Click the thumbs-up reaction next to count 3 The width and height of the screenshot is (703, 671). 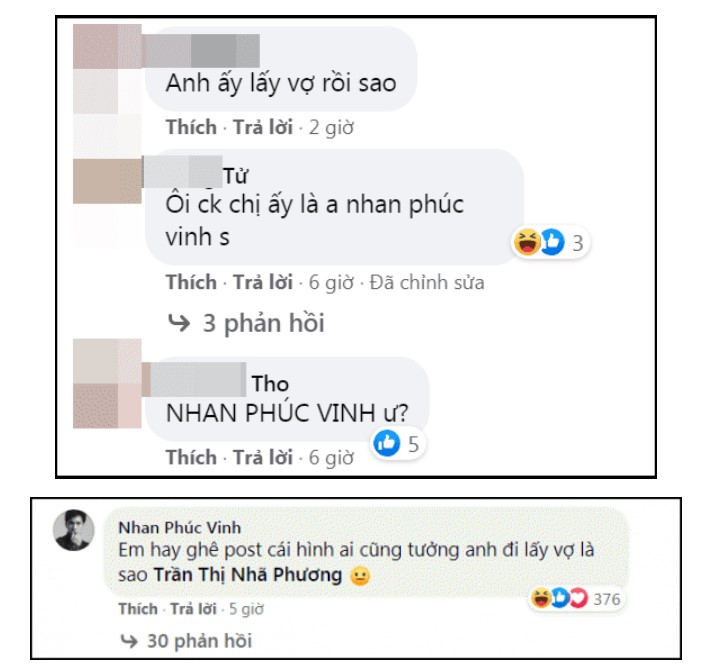(553, 242)
